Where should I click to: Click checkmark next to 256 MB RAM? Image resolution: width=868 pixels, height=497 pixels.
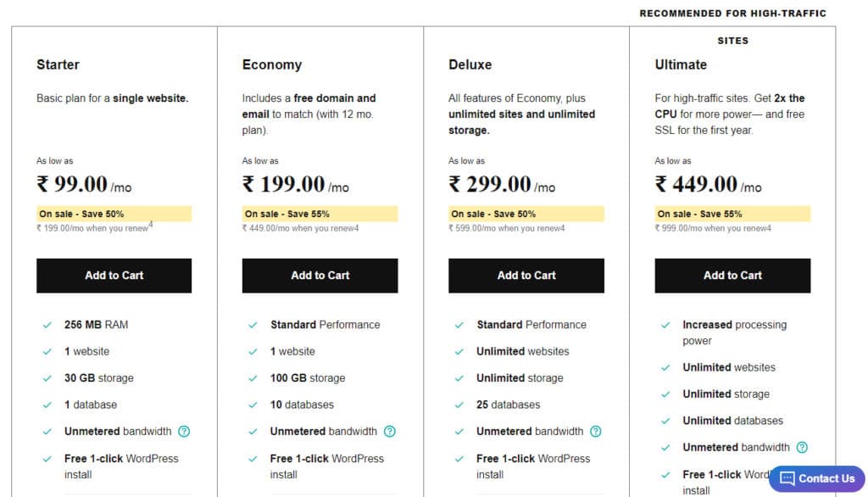[47, 325]
